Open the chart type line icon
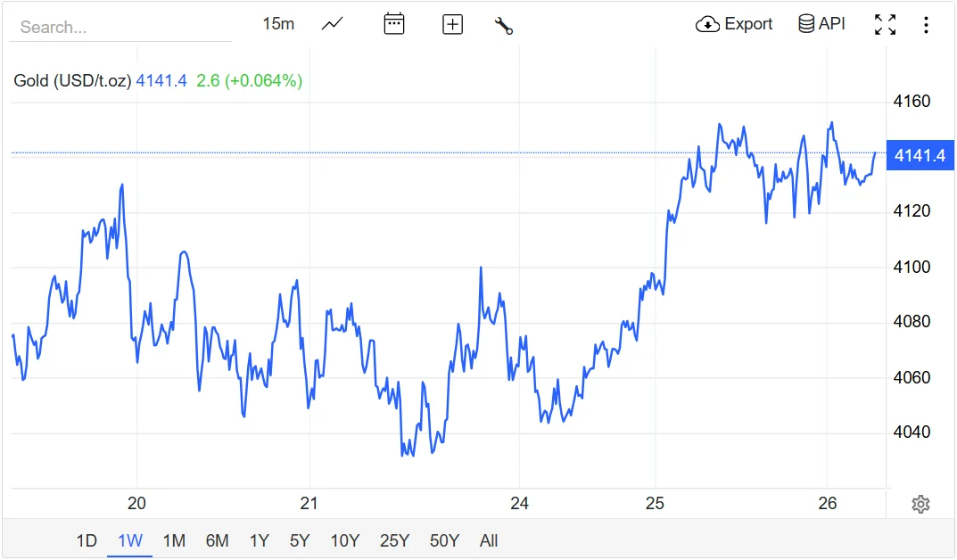The image size is (957, 560). pyautogui.click(x=333, y=24)
